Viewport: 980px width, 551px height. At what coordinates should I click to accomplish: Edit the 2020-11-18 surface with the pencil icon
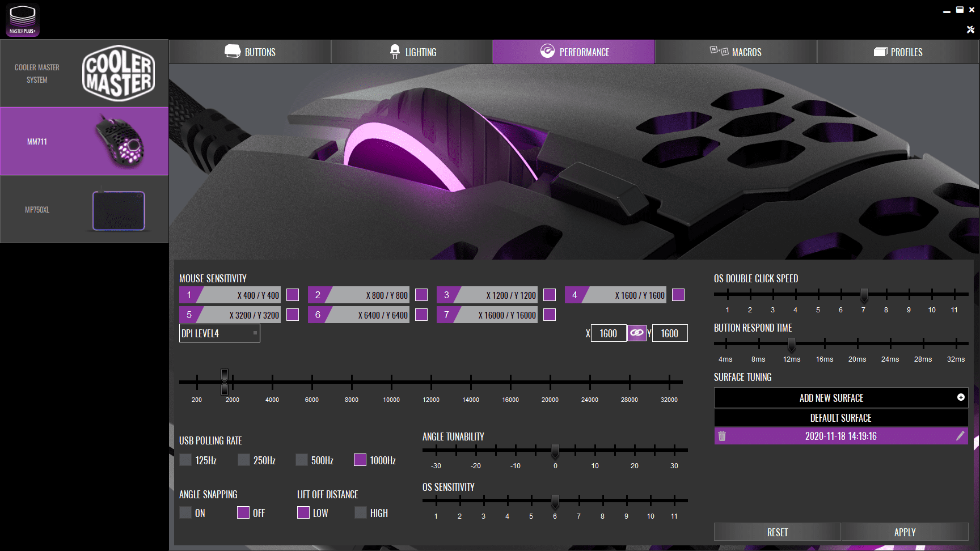pyautogui.click(x=960, y=435)
